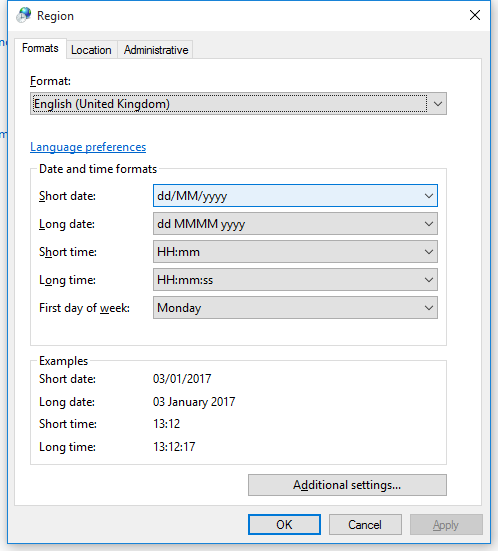The image size is (498, 551).
Task: Click the HH:mm:ss long time field
Action: 295,280
